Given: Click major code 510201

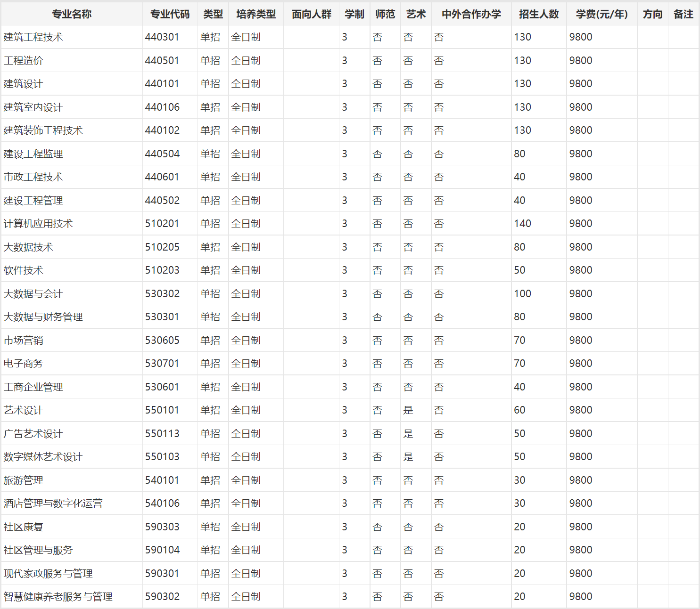Looking at the screenshot, I should 162,224.
